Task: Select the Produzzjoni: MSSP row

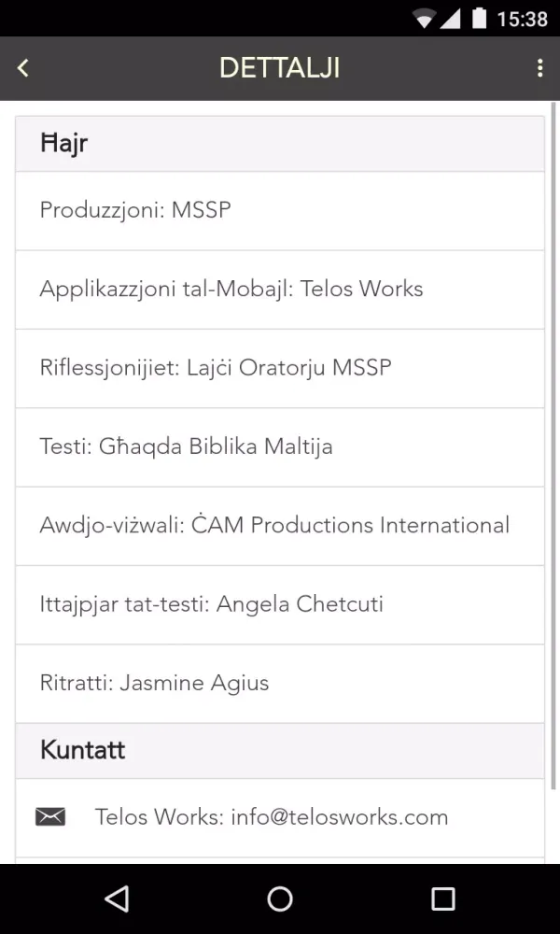Action: [280, 211]
